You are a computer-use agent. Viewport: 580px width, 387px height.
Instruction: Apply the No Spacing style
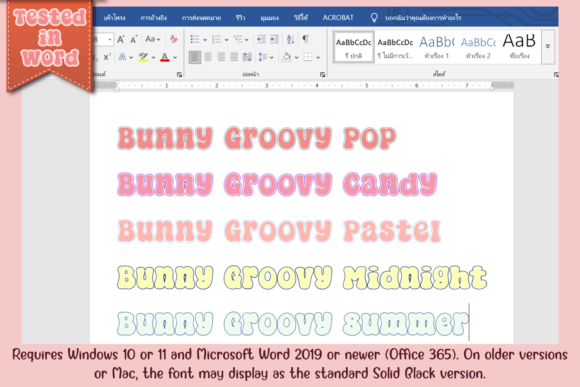point(395,47)
